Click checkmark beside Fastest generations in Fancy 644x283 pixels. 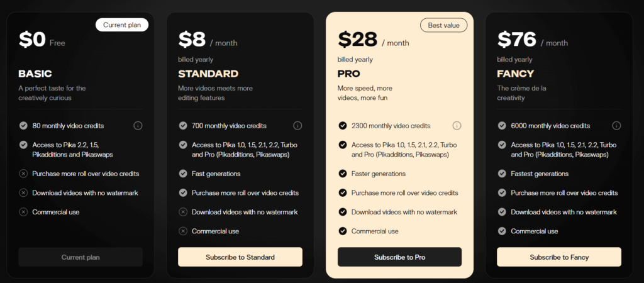click(501, 174)
